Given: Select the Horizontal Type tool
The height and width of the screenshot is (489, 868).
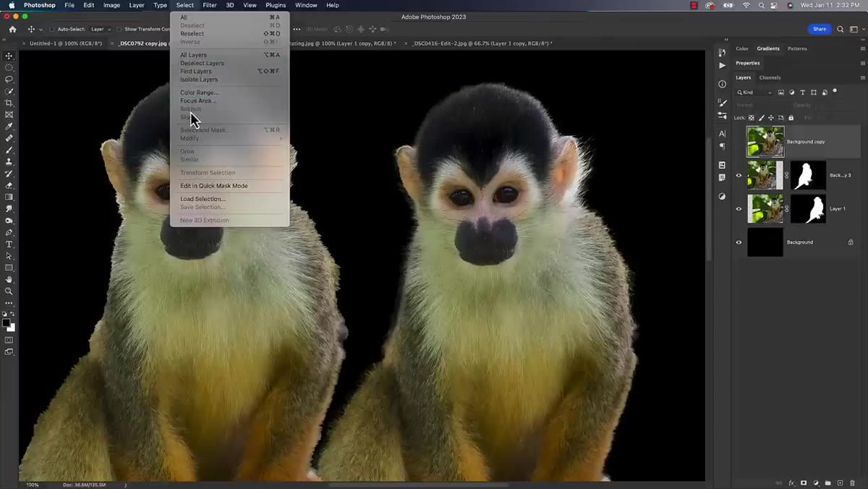Looking at the screenshot, I should coord(9,244).
